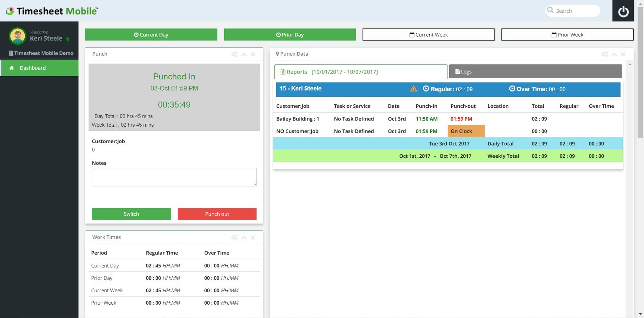
Task: Click into the Notes text box
Action: 174,177
